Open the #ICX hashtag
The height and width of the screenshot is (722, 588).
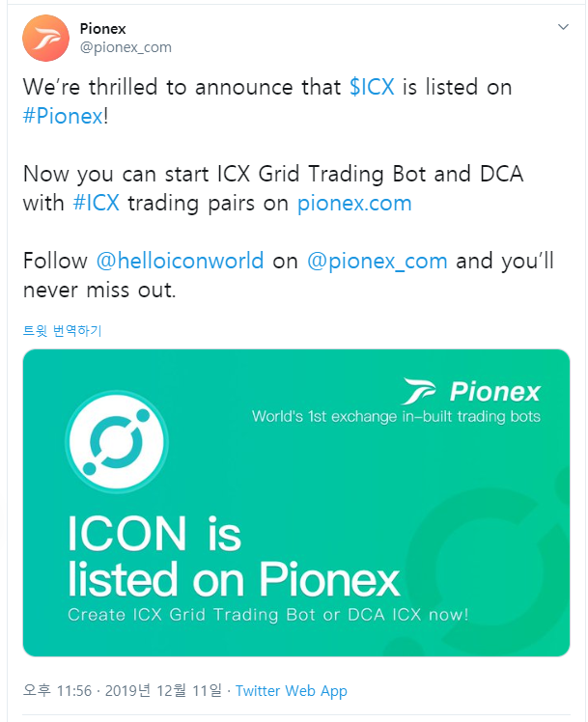(97, 203)
